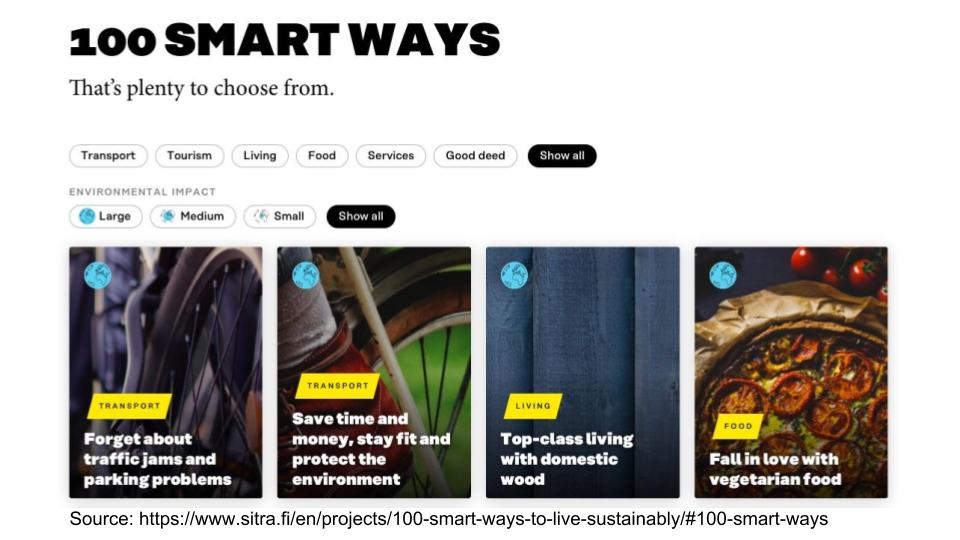
Task: Click globe icon on domestic wood card
Action: pyautogui.click(x=514, y=276)
